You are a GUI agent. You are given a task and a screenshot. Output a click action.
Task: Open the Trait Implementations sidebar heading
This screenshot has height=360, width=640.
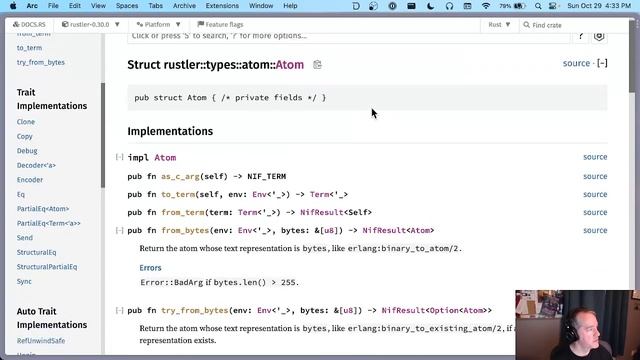[52, 99]
